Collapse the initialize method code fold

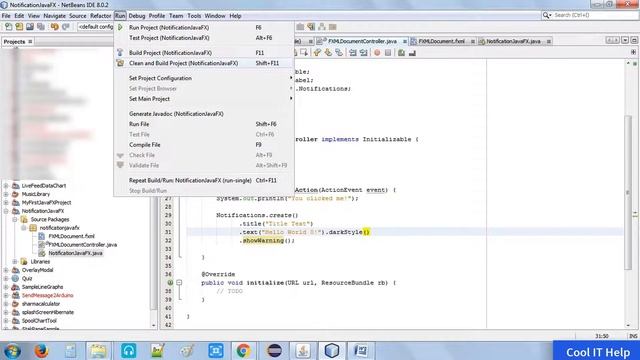click(x=179, y=282)
